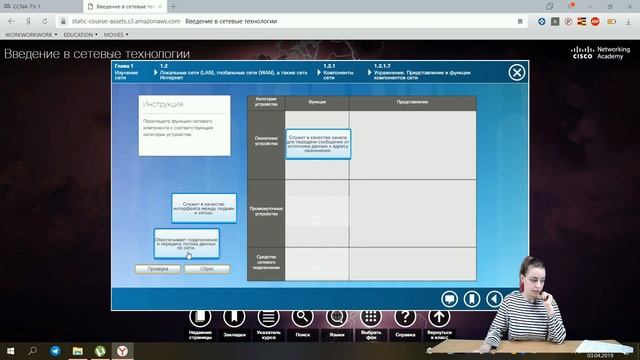Open Telegram from the taskbar
640x360 pixels.
coord(55,351)
